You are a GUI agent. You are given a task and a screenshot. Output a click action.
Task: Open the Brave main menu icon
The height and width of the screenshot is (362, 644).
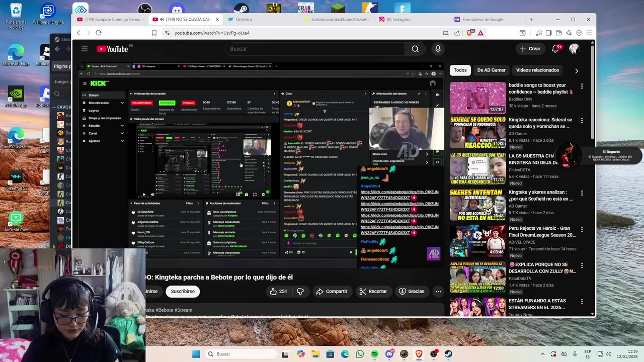point(589,33)
